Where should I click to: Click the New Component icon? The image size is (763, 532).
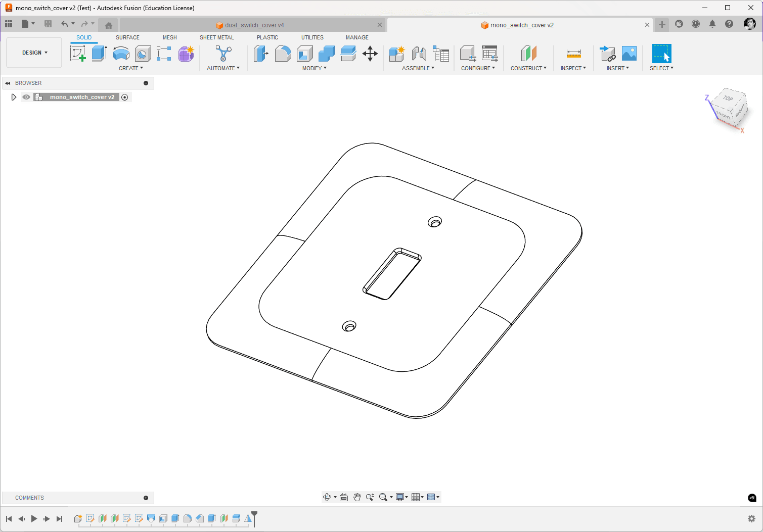(397, 54)
